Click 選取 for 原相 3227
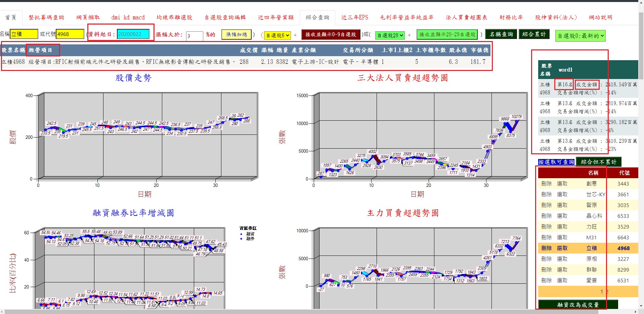 [x=562, y=259]
